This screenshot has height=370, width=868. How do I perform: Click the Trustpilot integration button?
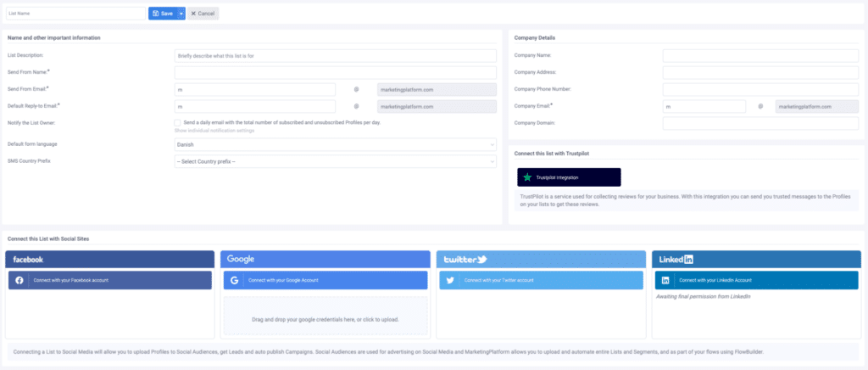[x=569, y=177]
